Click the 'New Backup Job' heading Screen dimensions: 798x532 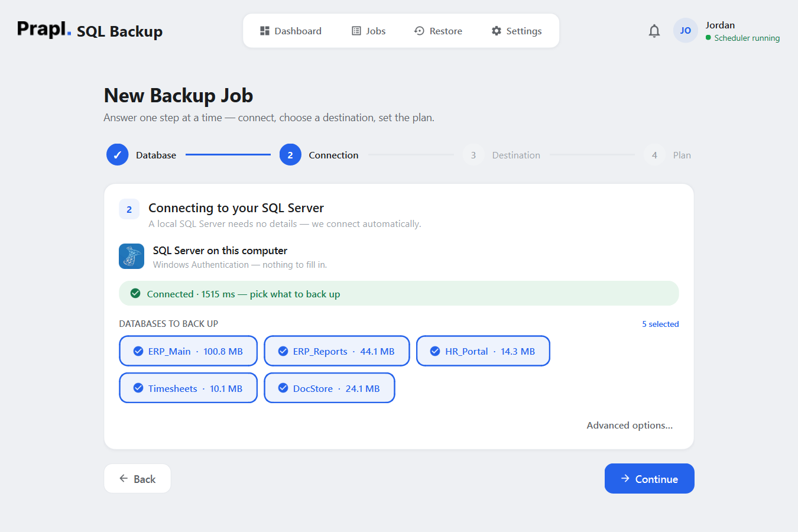click(x=179, y=95)
